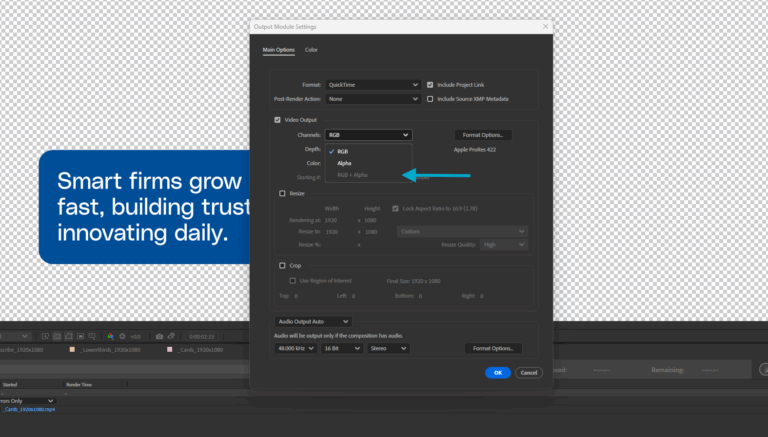Click the Show Snapshot icon
Screen dimensions: 768x437
[171, 336]
